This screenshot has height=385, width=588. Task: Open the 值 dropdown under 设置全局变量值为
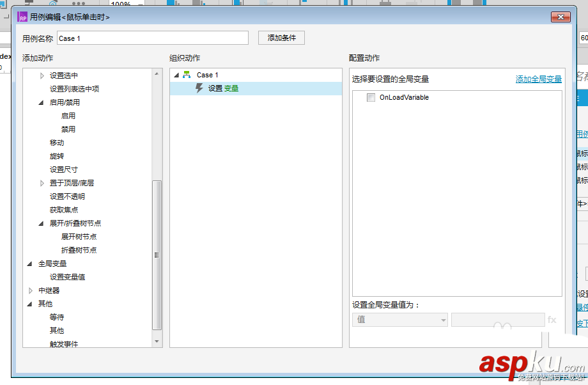(399, 320)
